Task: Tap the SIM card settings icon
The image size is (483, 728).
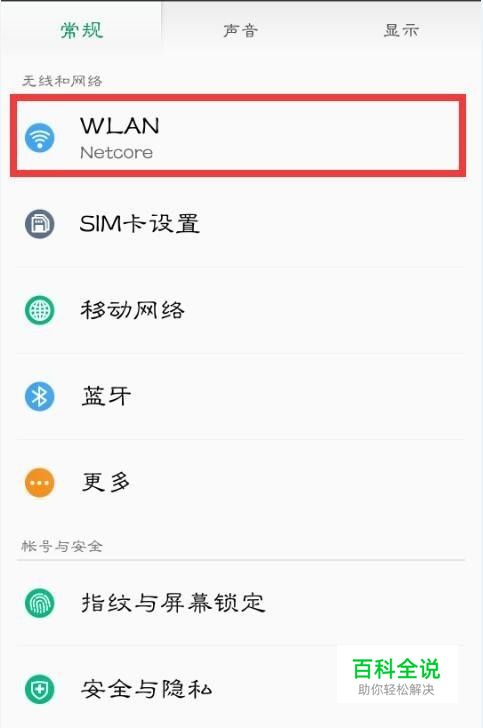Action: (x=39, y=224)
